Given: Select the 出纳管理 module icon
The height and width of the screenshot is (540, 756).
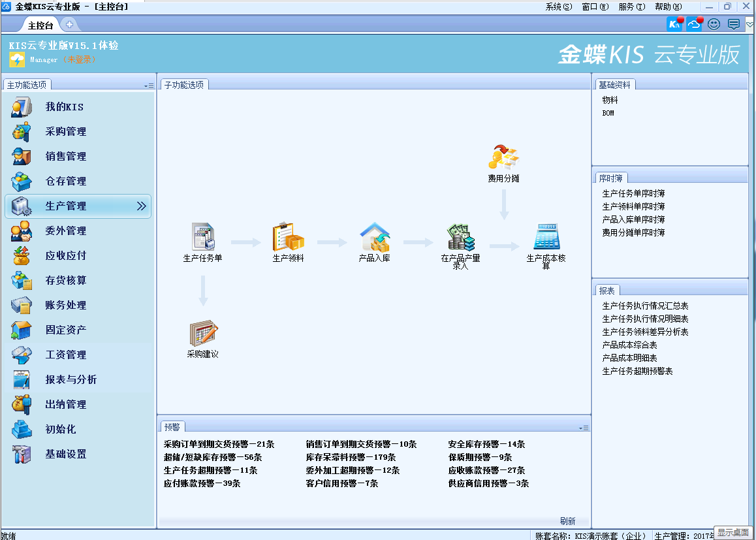Looking at the screenshot, I should (x=22, y=405).
